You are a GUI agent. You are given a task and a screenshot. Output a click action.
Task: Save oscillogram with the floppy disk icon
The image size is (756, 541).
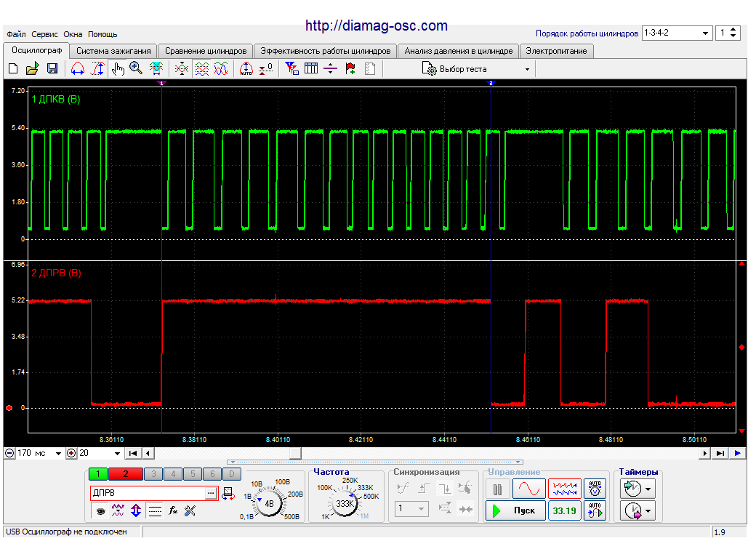coord(52,69)
